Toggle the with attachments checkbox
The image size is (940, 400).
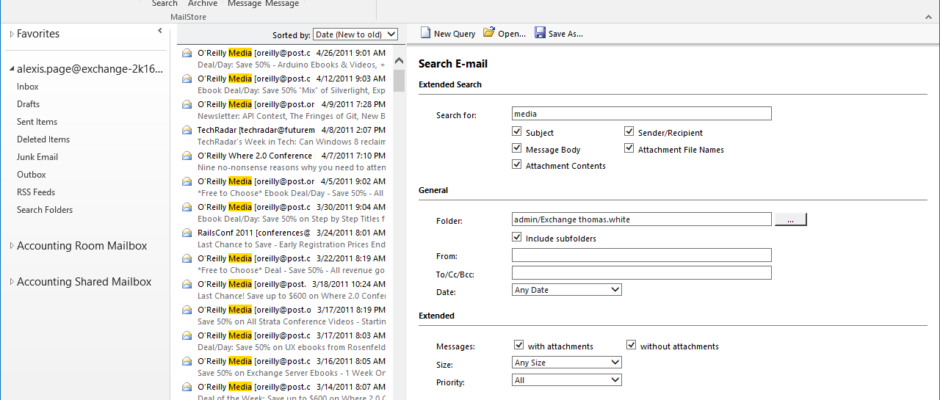[519, 345]
